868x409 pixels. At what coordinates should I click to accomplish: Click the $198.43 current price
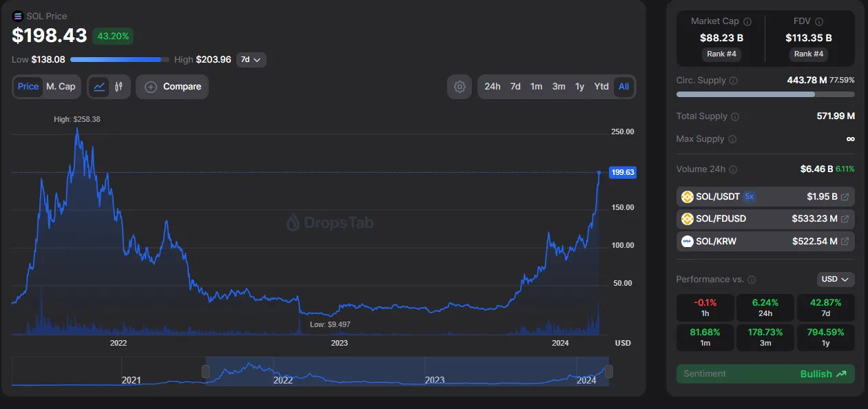pyautogui.click(x=50, y=36)
